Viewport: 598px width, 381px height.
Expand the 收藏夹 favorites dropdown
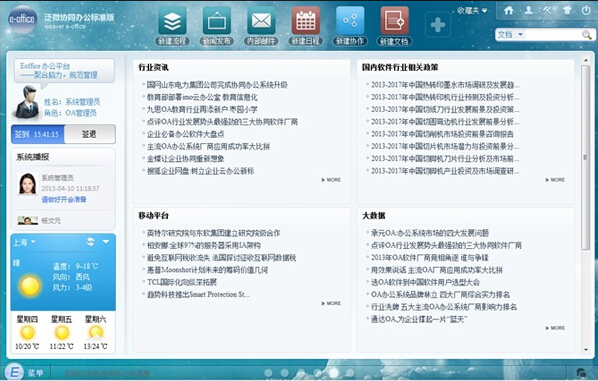(x=472, y=11)
